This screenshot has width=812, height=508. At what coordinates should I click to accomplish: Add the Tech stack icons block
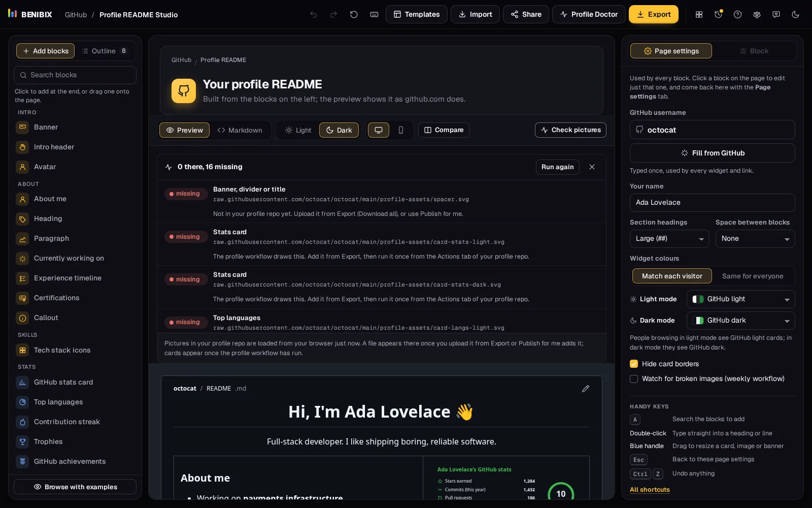[75, 351]
